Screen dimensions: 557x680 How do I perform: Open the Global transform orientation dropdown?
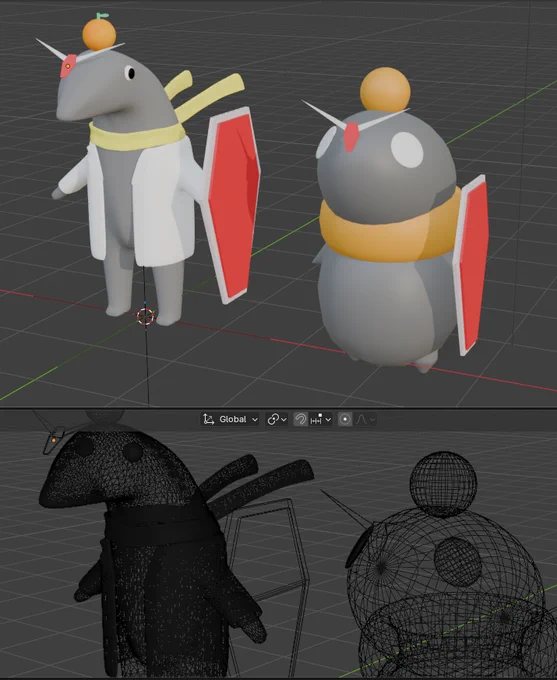coord(230,419)
